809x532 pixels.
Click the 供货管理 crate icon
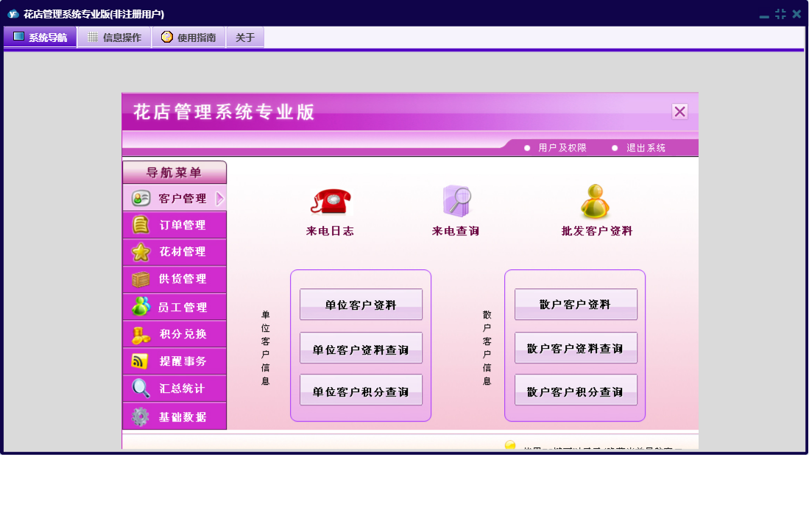(141, 280)
